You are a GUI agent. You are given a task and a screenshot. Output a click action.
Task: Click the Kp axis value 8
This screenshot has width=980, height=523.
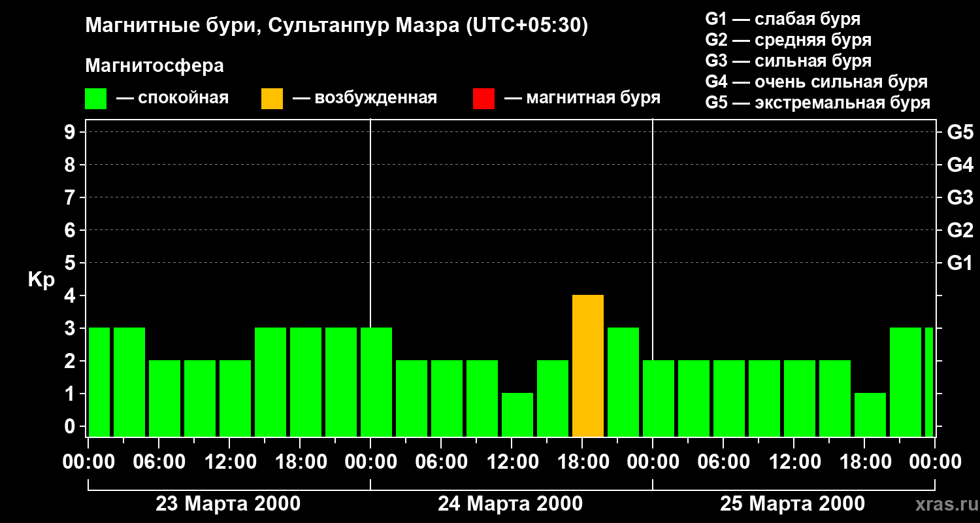coord(71,165)
